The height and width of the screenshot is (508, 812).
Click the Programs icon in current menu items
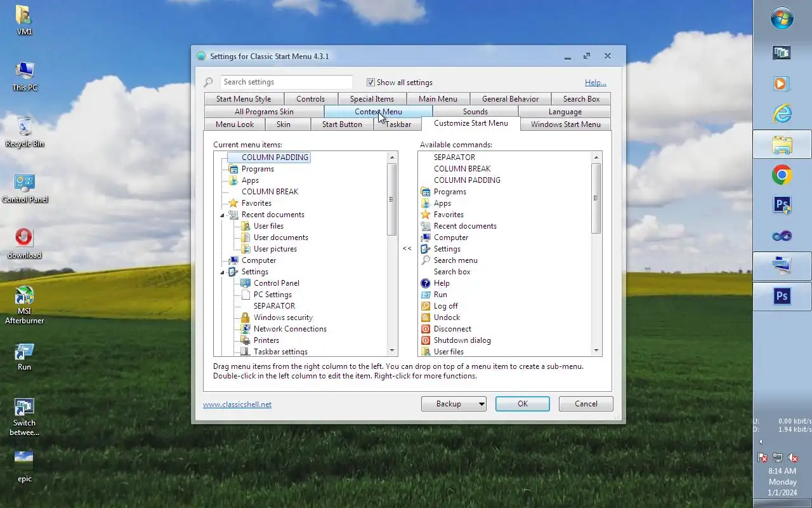click(233, 169)
